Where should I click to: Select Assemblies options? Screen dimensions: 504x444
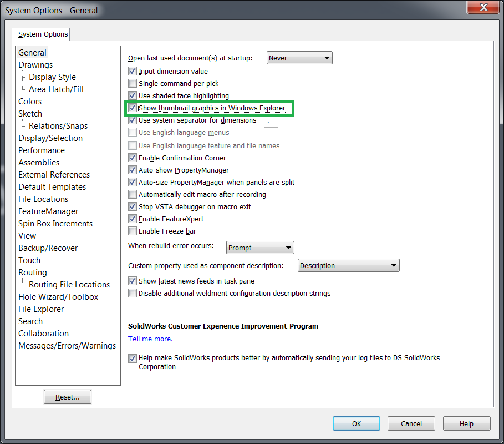click(39, 163)
